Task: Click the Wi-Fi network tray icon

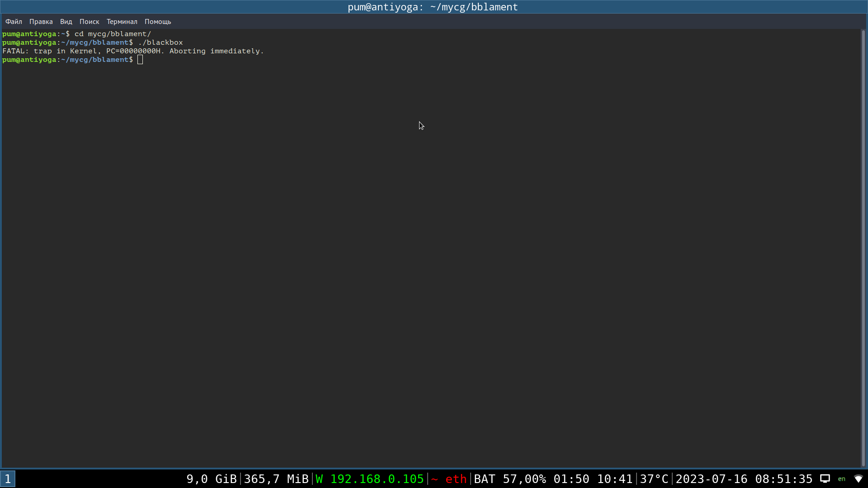Action: [x=858, y=479]
